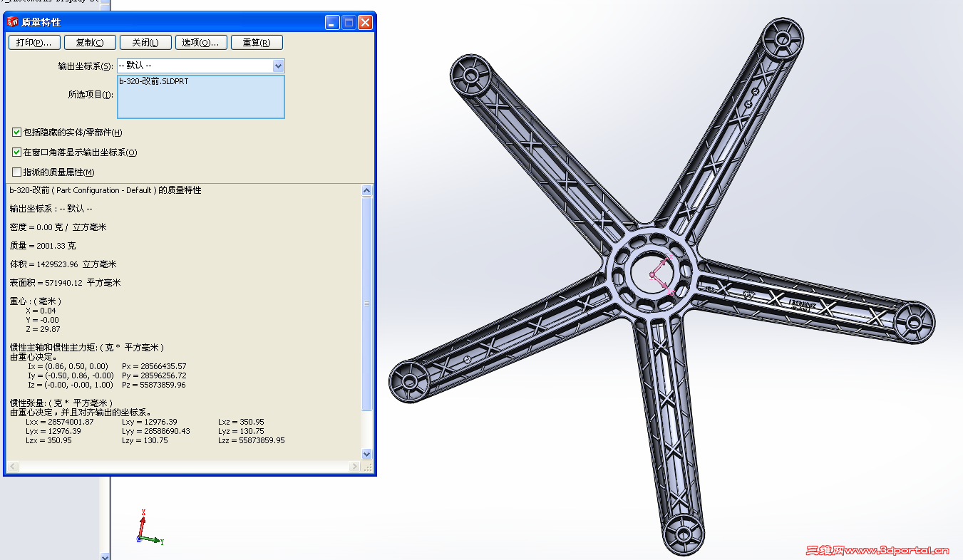Click the centroid value X = 0.04
Viewport: 963px width, 560px height.
point(41,311)
